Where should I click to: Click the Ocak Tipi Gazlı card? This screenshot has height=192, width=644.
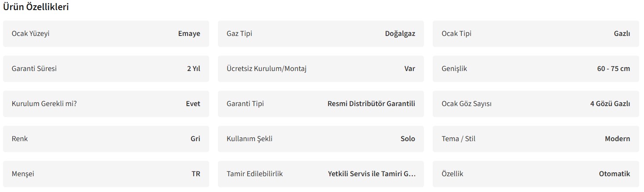(x=535, y=34)
